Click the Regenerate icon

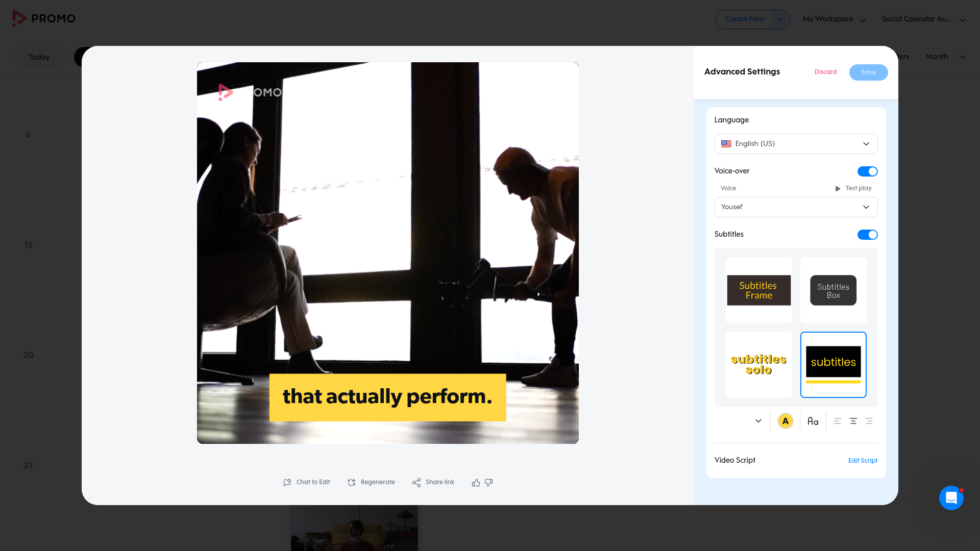(x=352, y=482)
